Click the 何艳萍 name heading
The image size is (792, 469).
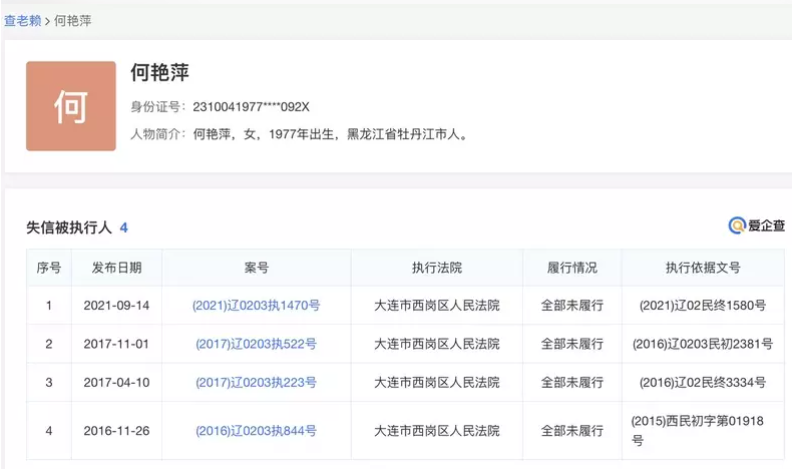[x=160, y=73]
